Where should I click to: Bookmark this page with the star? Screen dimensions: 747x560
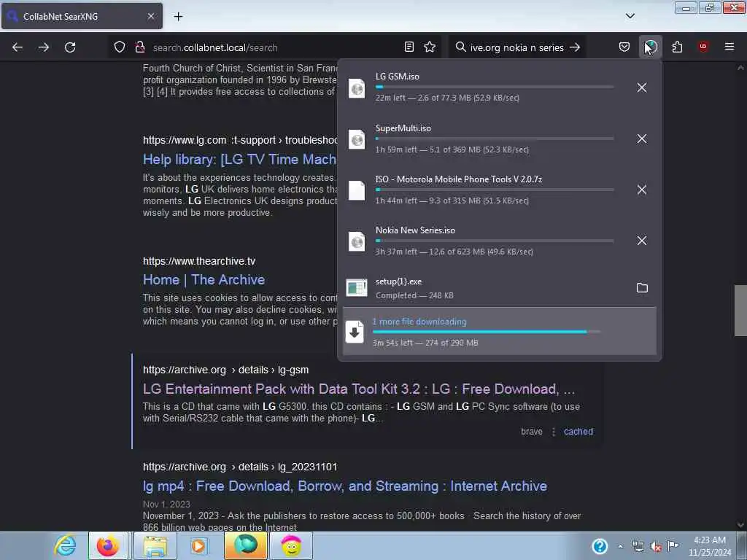(x=430, y=47)
